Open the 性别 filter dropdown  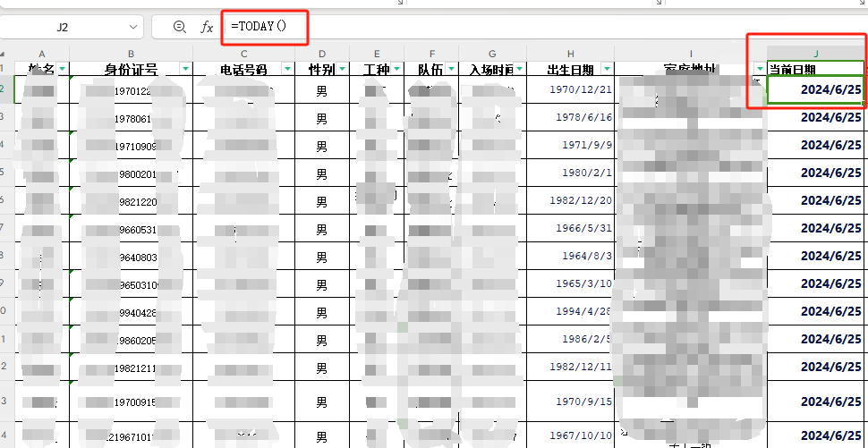[x=342, y=68]
